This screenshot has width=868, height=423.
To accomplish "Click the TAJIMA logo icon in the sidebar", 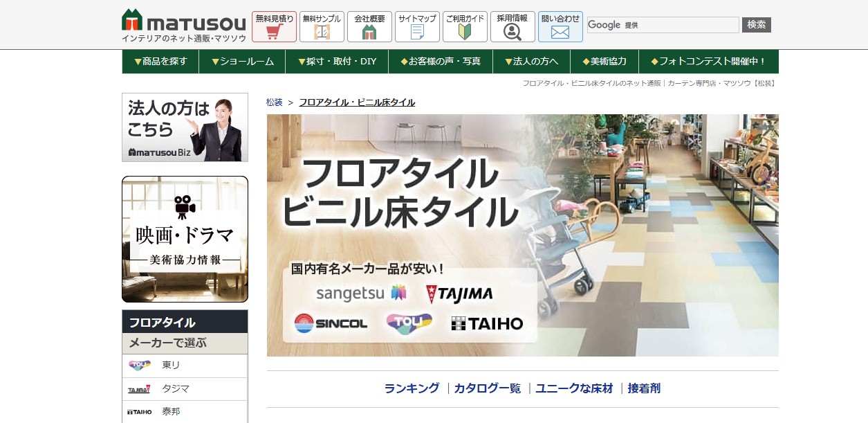I will [139, 389].
